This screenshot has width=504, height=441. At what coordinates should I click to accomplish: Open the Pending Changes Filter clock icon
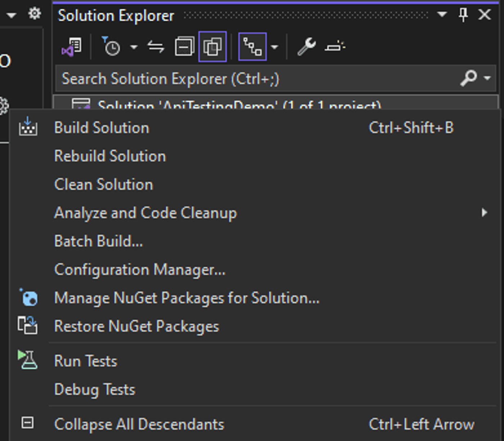(111, 46)
